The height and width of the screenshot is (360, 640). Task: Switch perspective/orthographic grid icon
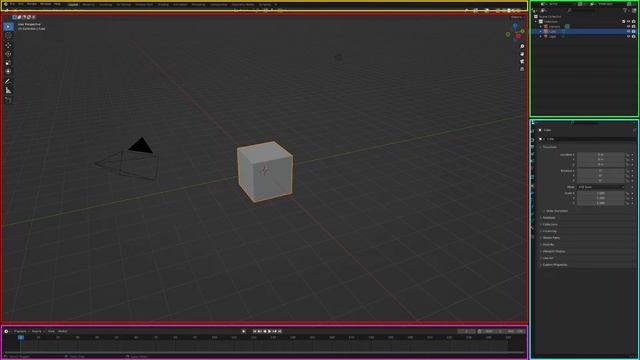[x=522, y=69]
